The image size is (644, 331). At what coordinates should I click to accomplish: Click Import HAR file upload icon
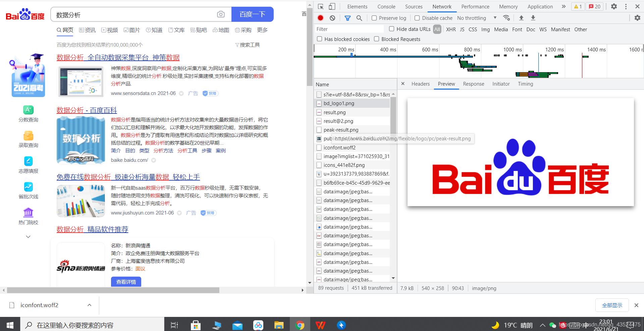[521, 18]
